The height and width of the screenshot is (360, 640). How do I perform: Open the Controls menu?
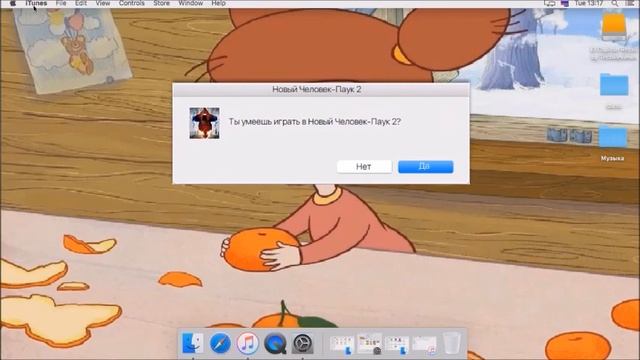(x=131, y=3)
